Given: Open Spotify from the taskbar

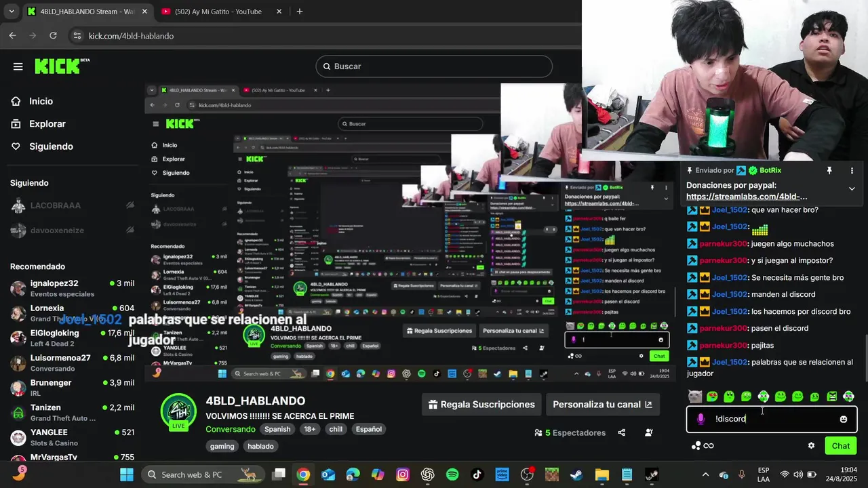Looking at the screenshot, I should 452,474.
